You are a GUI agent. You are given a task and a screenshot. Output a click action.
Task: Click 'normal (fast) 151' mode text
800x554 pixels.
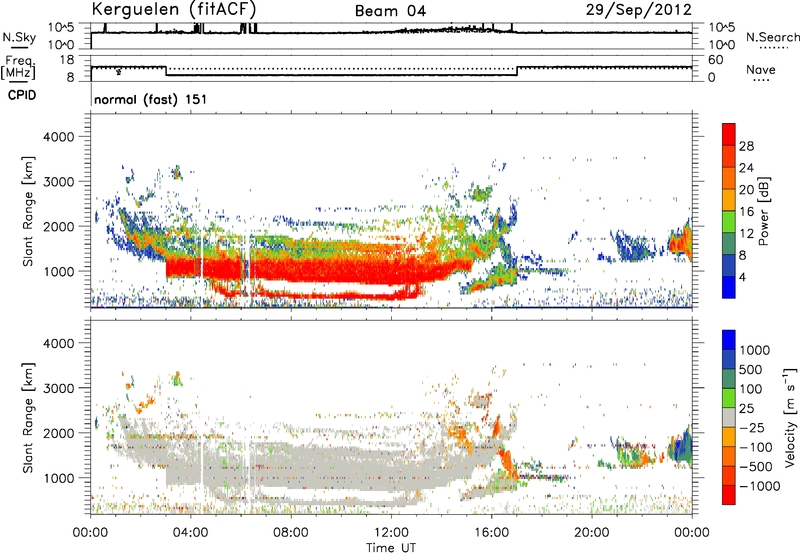click(x=151, y=99)
